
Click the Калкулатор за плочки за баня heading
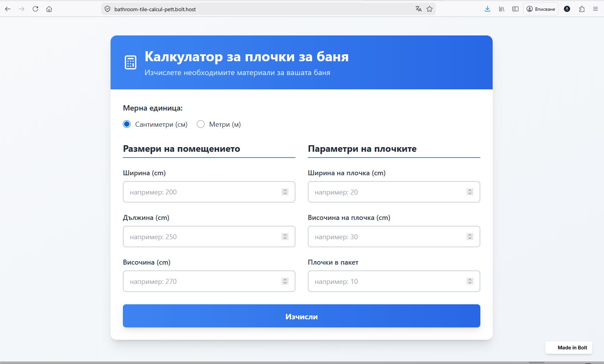click(x=247, y=57)
